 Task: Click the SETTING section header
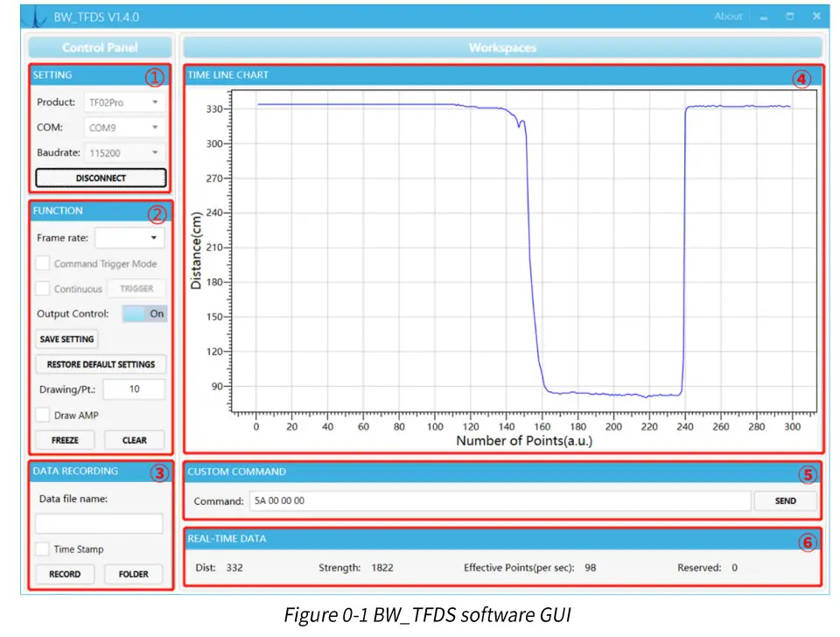pyautogui.click(x=100, y=75)
